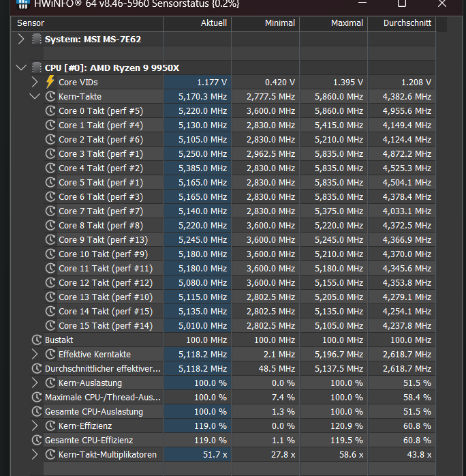This screenshot has width=466, height=476.
Task: Select the Core 9 Takt (perf #13) row label
Action: tap(103, 240)
